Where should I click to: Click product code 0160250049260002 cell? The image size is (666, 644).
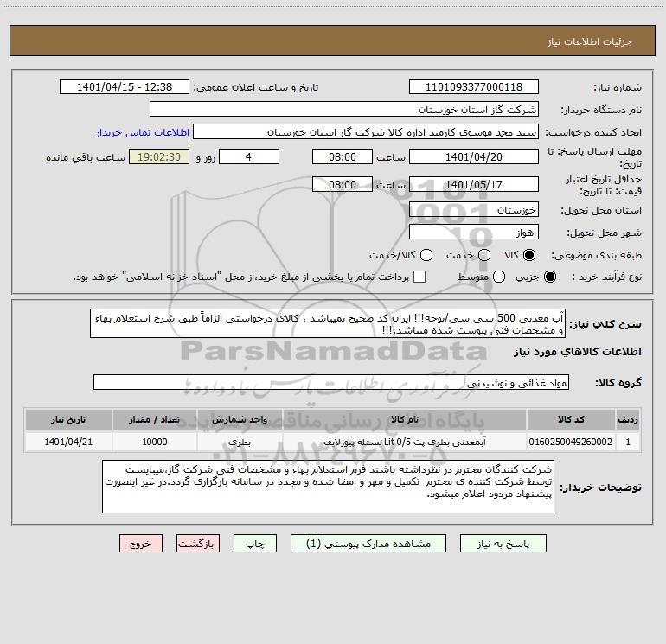pos(571,442)
